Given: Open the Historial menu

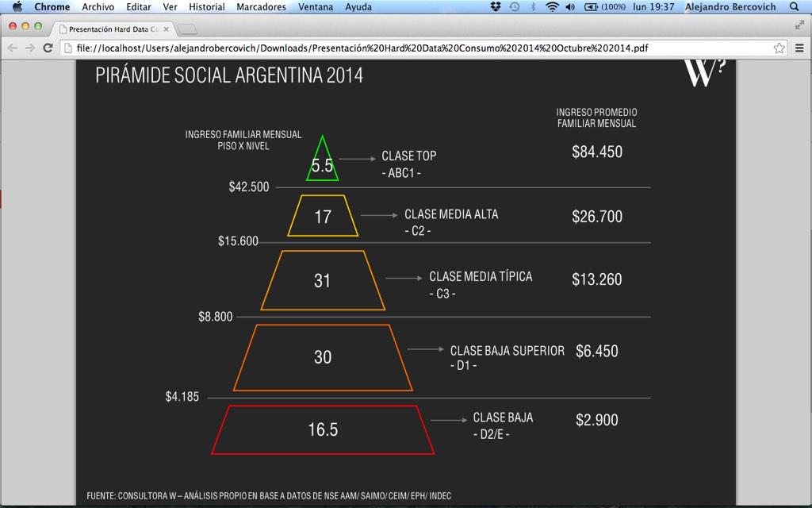Looking at the screenshot, I should tap(207, 6).
